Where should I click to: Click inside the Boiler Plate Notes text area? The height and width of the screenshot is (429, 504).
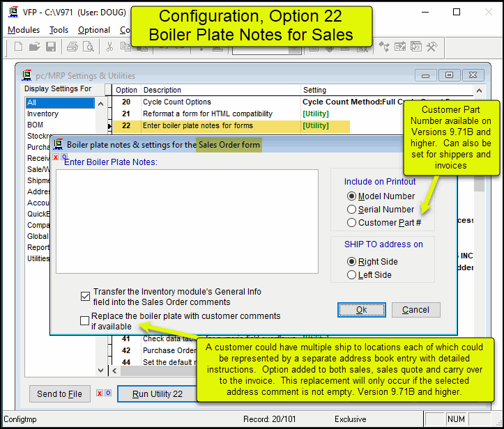[187, 221]
